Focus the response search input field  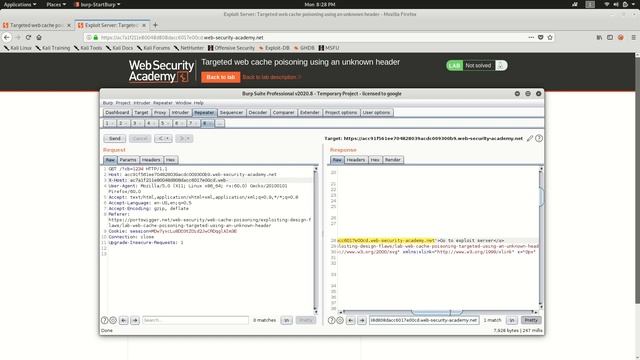[x=424, y=320]
